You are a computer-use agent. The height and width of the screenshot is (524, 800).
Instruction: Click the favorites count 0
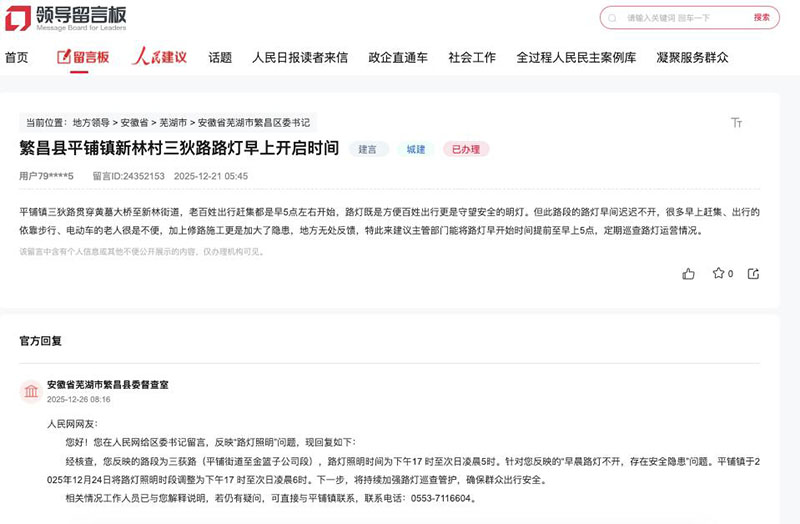click(x=730, y=274)
